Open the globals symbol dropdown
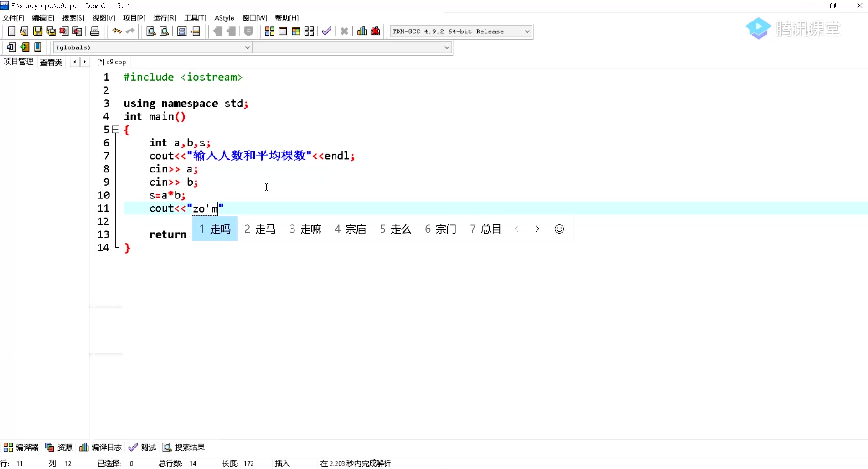 (x=248, y=47)
